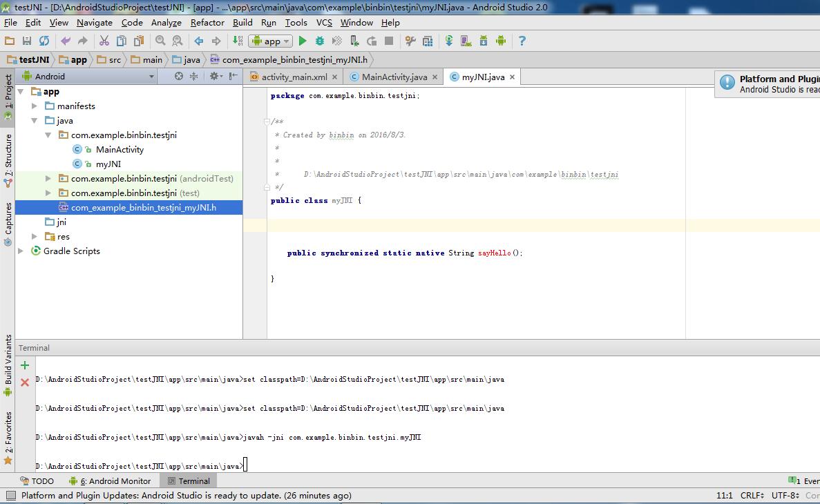Open the Android Monitor tool window

coord(110,481)
